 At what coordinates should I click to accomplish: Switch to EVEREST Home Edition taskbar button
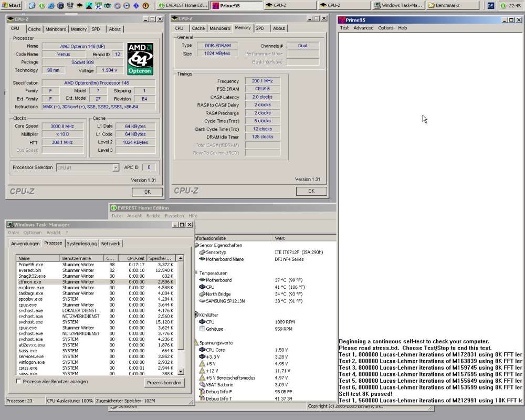pos(183,5)
